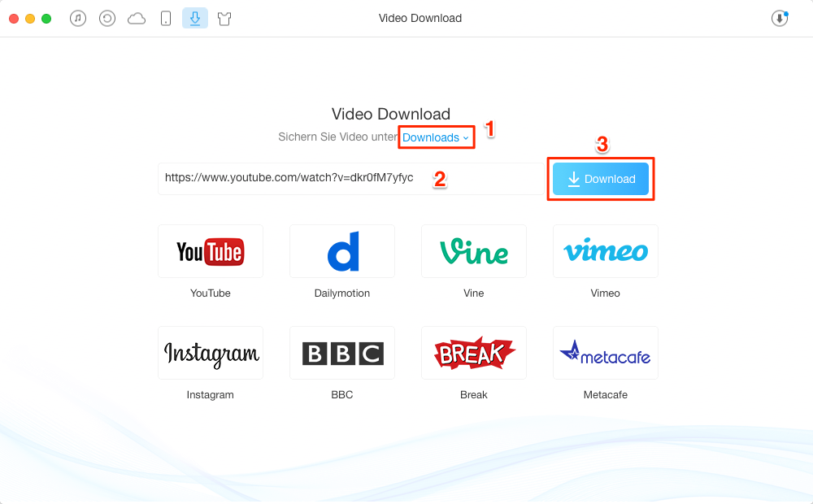Open the skin T-shirt icon
This screenshot has height=504, width=813.
click(x=224, y=20)
